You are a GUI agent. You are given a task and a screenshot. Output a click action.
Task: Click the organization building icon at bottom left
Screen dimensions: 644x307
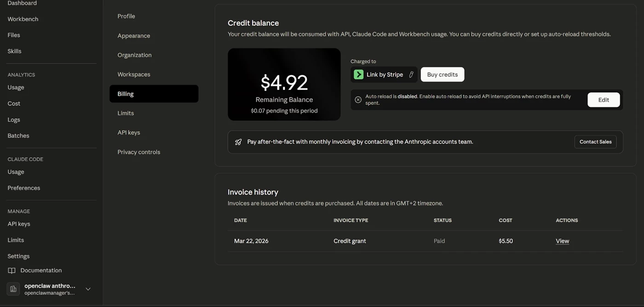13,289
